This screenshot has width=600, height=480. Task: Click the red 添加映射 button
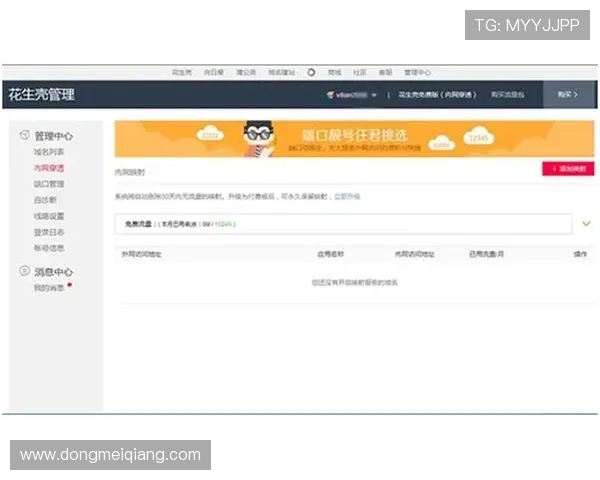coord(568,169)
